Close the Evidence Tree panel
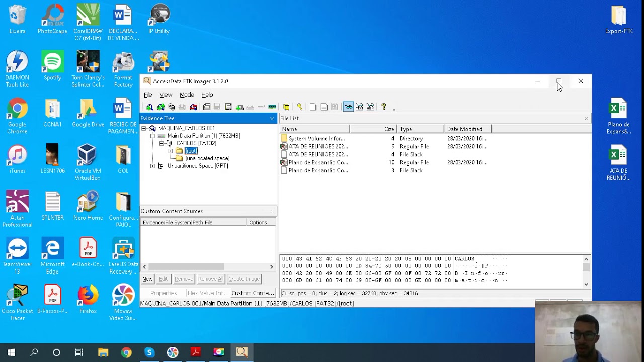Viewport: 644px width, 362px height. tap(272, 119)
